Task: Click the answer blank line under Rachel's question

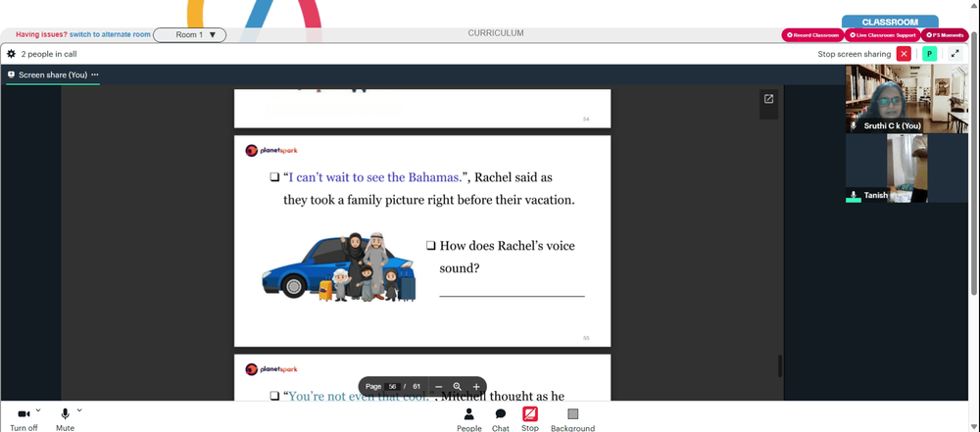Action: coord(512,296)
